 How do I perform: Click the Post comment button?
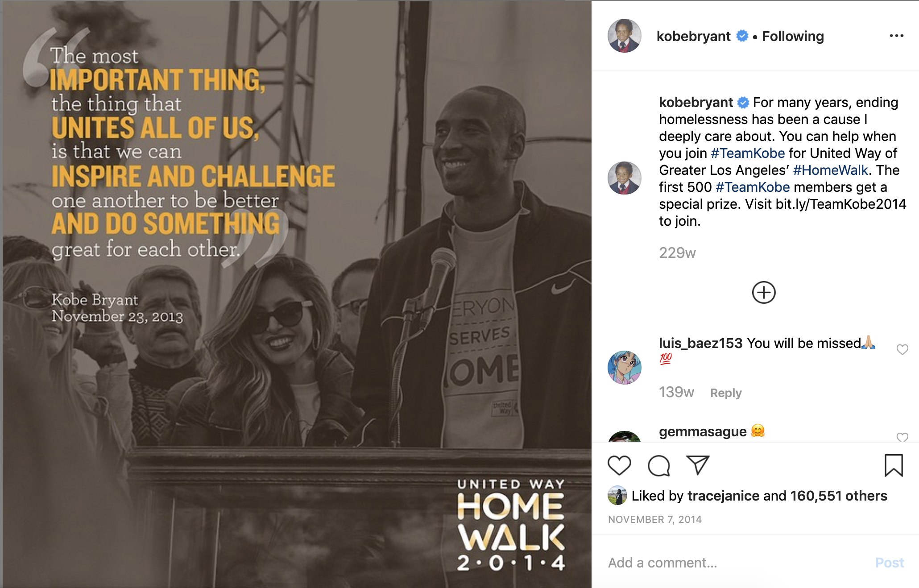click(890, 563)
